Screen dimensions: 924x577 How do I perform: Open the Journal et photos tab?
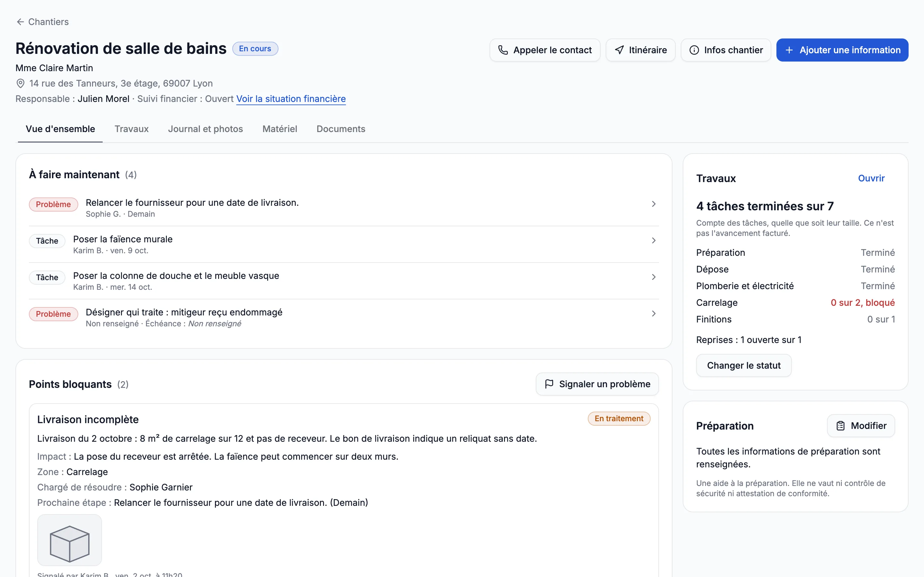pos(205,129)
